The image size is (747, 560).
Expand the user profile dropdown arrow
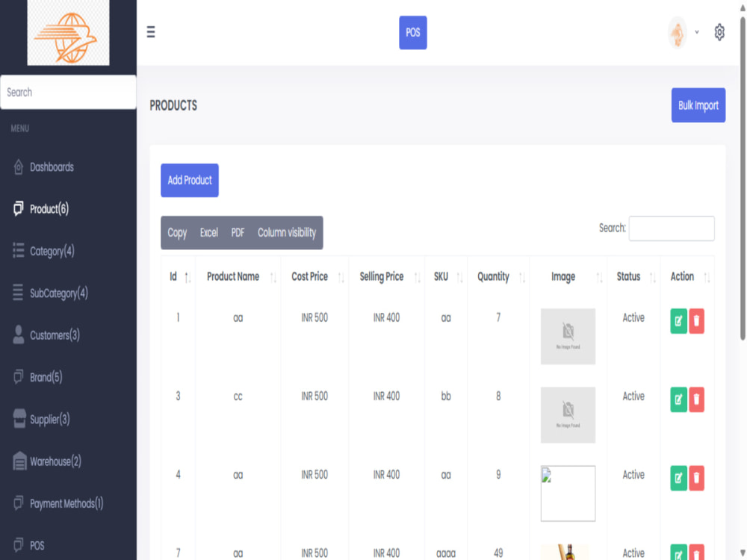pos(697,32)
